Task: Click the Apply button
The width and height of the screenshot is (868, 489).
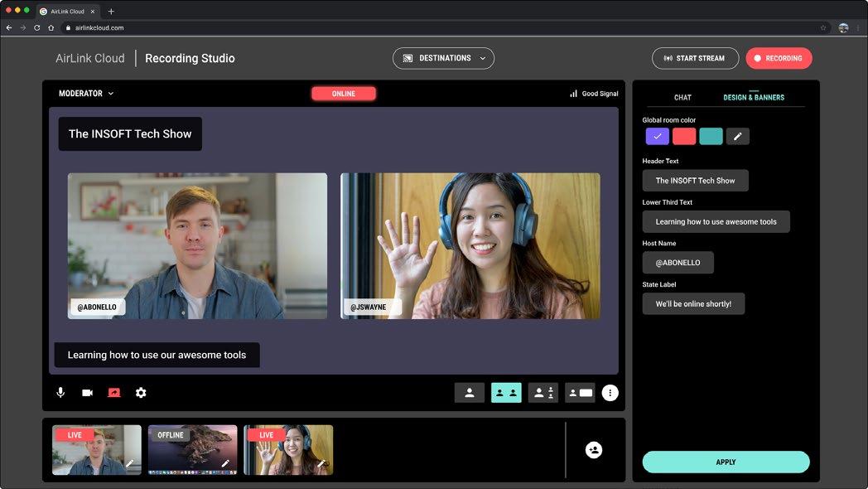Action: [726, 462]
